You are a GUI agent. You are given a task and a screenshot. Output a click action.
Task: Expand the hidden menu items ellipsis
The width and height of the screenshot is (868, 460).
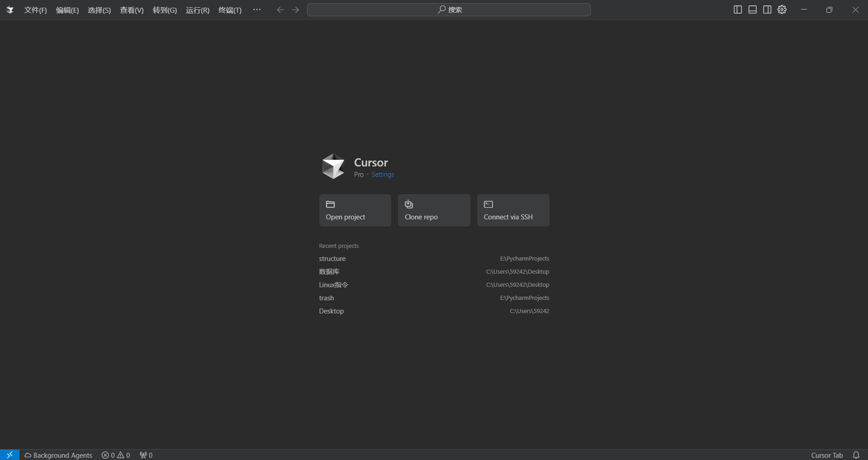coord(257,9)
